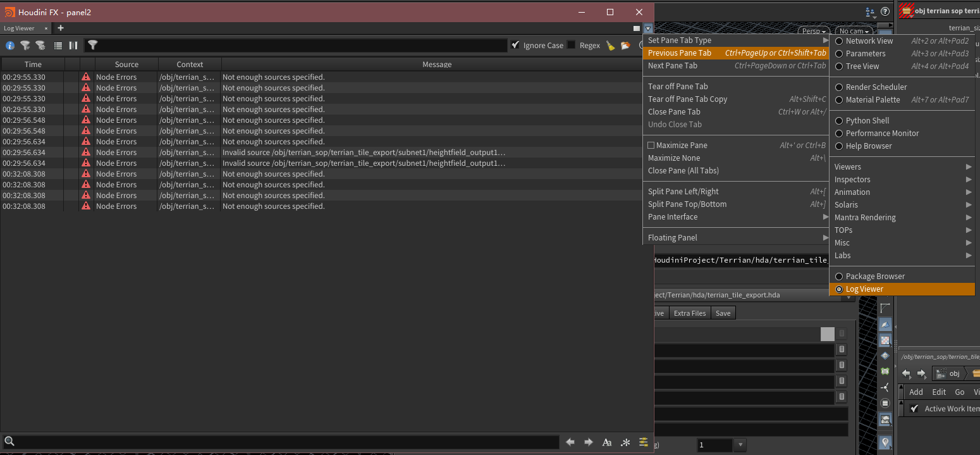Open the pane tab options dropdown arrow
Viewport: 980px width, 455px height.
pyautogui.click(x=647, y=28)
